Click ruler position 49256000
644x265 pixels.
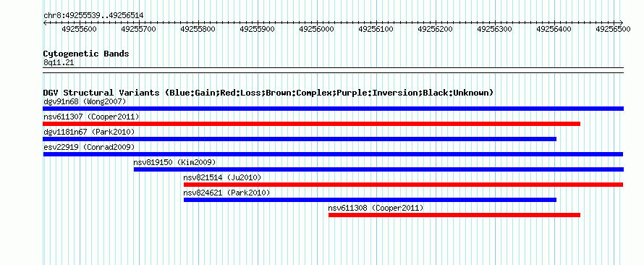pyautogui.click(x=317, y=29)
